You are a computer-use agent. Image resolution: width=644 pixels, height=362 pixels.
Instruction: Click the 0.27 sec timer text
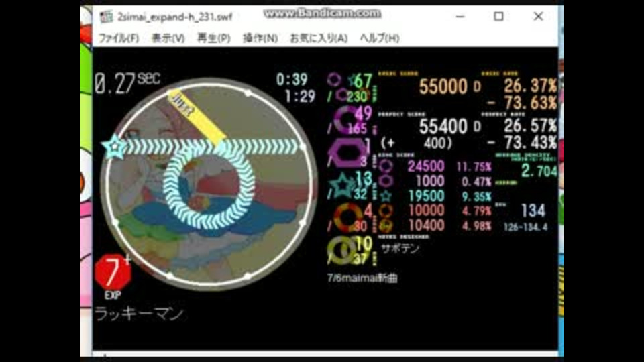(127, 83)
